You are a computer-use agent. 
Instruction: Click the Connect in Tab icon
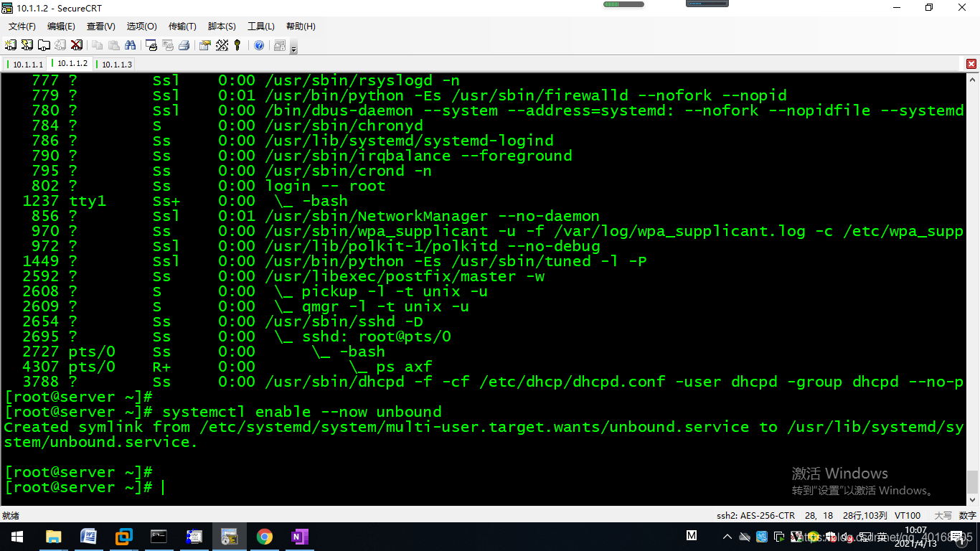44,45
